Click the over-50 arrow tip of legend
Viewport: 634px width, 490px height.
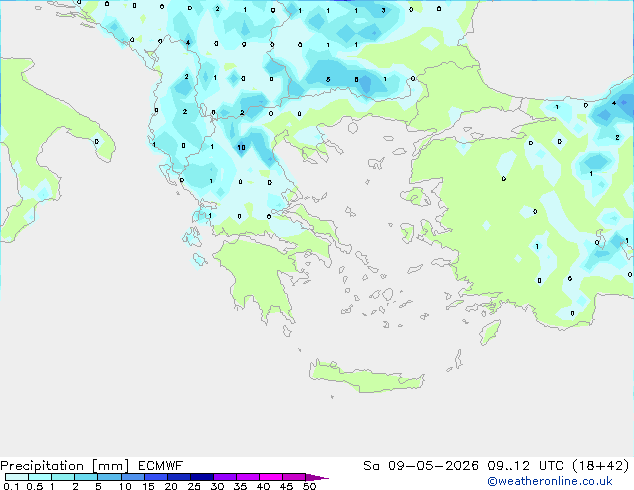click(x=317, y=477)
